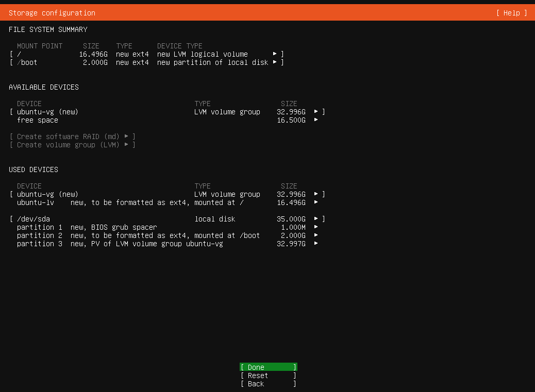Expand the root mount point entry arrow
Image resolution: width=535 pixels, height=392 pixels.
[275, 54]
